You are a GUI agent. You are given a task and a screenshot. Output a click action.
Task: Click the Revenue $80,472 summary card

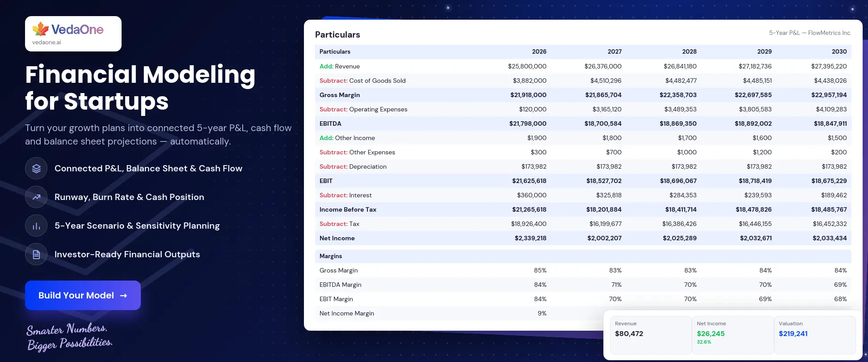650,335
